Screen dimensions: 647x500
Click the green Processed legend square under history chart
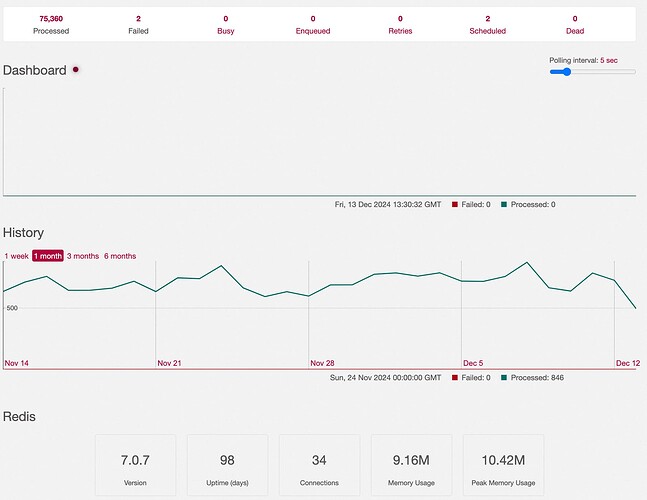pyautogui.click(x=504, y=377)
